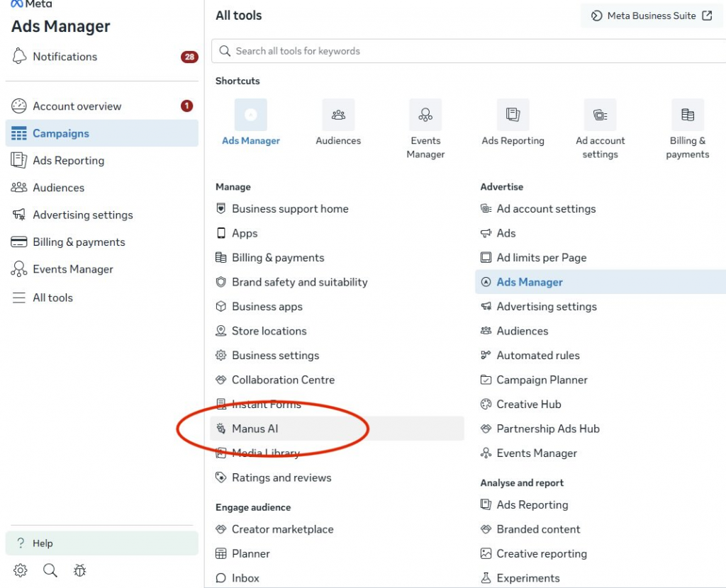Expand the All tools menu in sidebar

click(x=52, y=298)
